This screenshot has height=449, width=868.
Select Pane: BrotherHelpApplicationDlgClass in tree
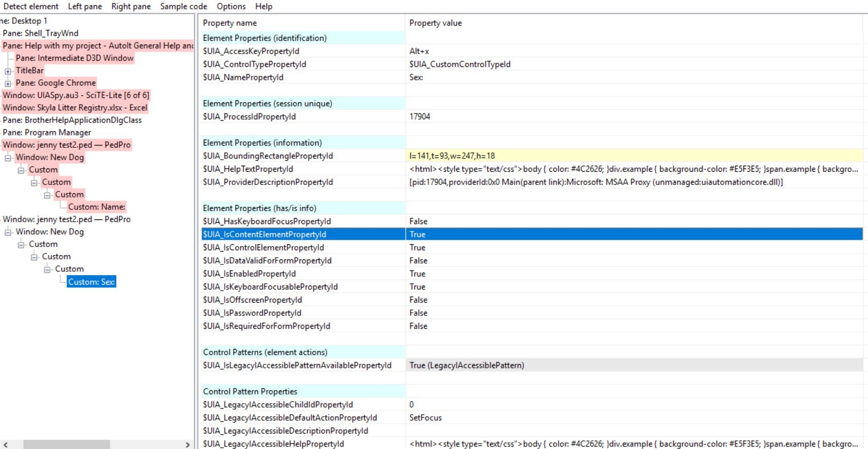[x=72, y=120]
